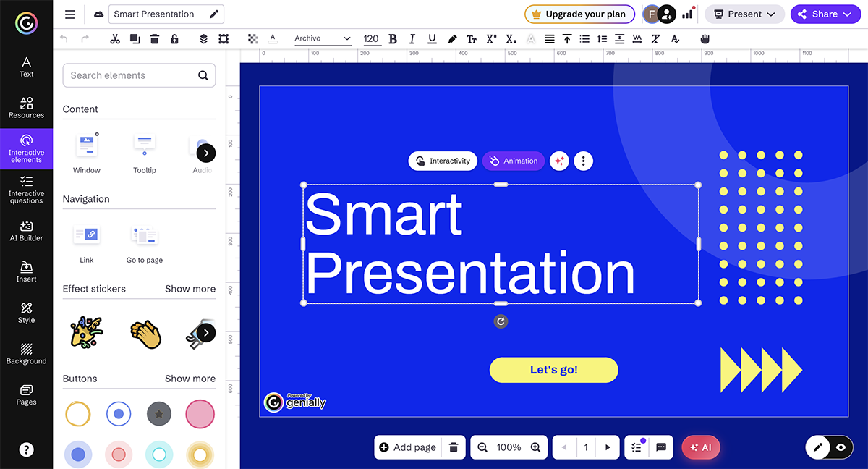This screenshot has width=868, height=469.
Task: Click the Let's go! canvas button
Action: pyautogui.click(x=554, y=370)
